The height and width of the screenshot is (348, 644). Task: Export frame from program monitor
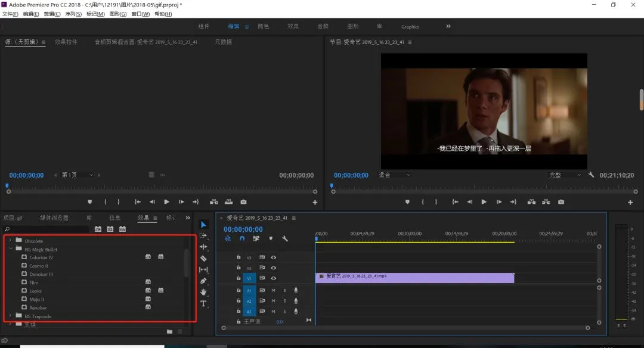(561, 202)
